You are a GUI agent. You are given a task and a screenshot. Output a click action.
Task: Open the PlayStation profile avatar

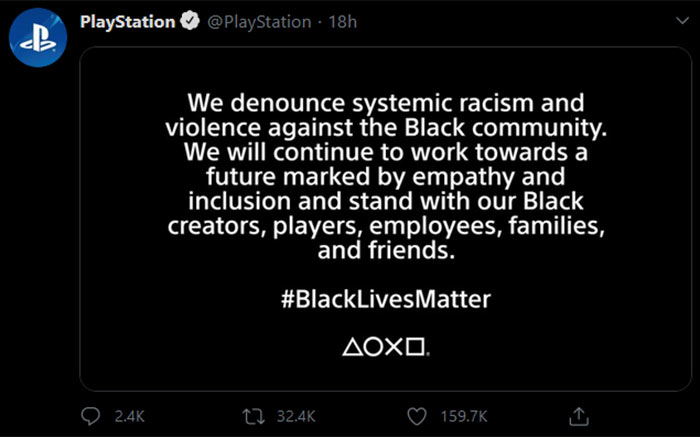[x=38, y=37]
